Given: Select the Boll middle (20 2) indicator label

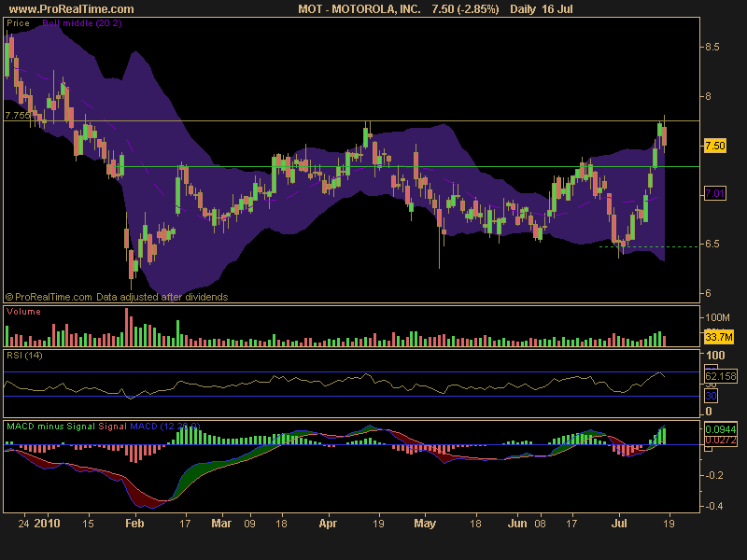Looking at the screenshot, I should [x=82, y=22].
